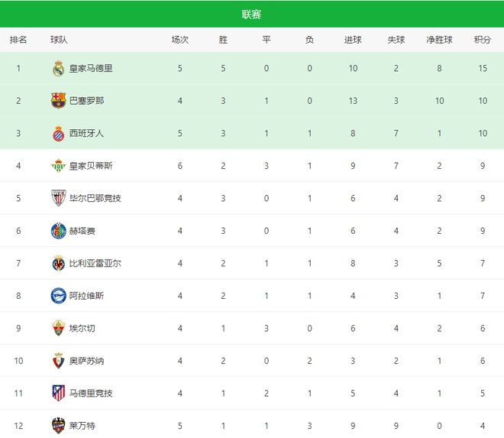Click the Elche club crest icon
The width and height of the screenshot is (504, 438).
[x=59, y=328]
